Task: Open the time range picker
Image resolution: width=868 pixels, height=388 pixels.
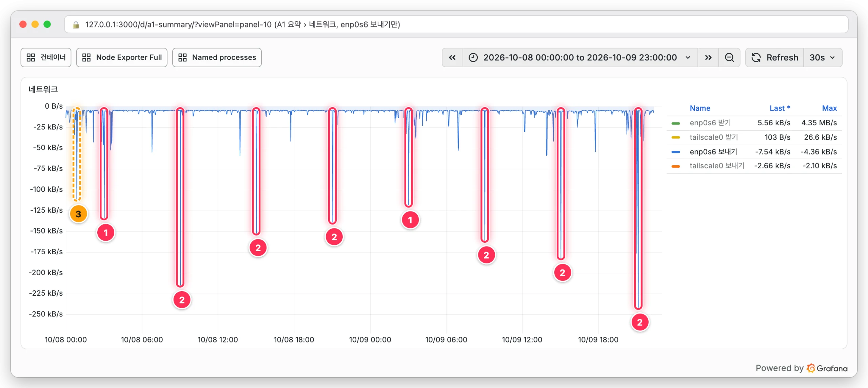Action: pos(580,57)
